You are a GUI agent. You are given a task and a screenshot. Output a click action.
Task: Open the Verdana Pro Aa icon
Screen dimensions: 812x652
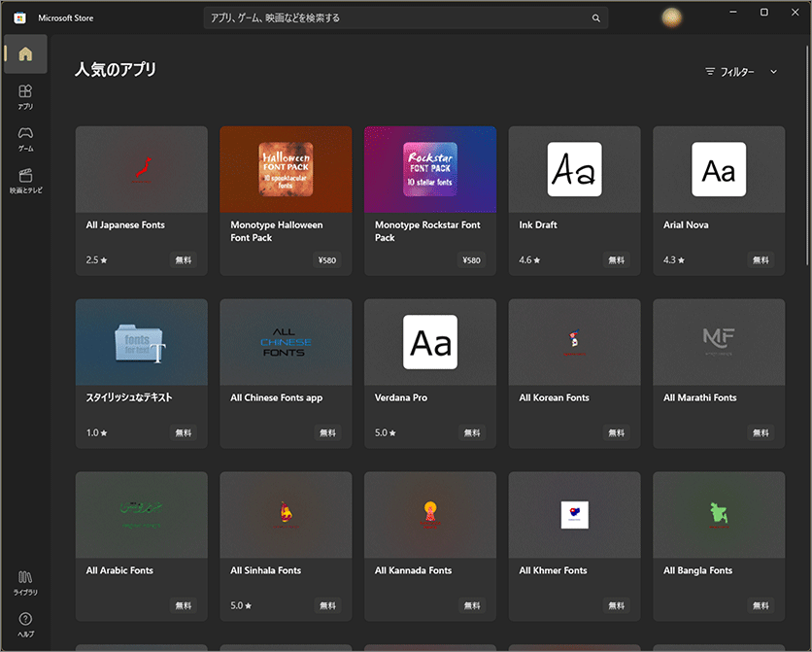pos(430,342)
